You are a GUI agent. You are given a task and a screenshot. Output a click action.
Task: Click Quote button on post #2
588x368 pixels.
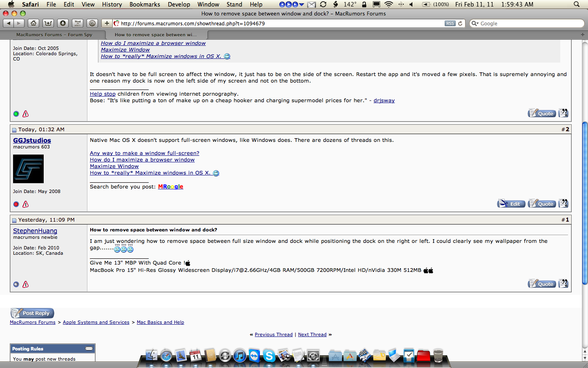pos(542,204)
